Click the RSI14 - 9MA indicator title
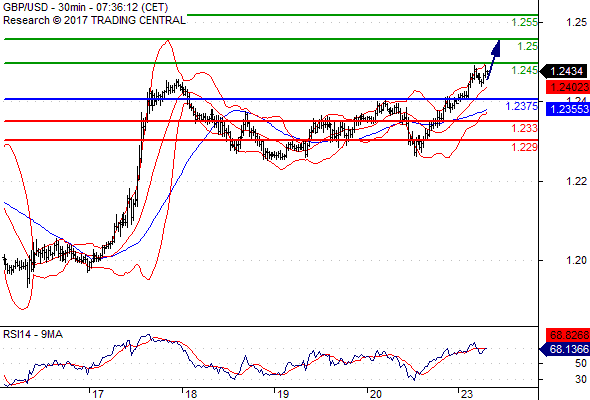This screenshot has height=400, width=590. [x=33, y=334]
